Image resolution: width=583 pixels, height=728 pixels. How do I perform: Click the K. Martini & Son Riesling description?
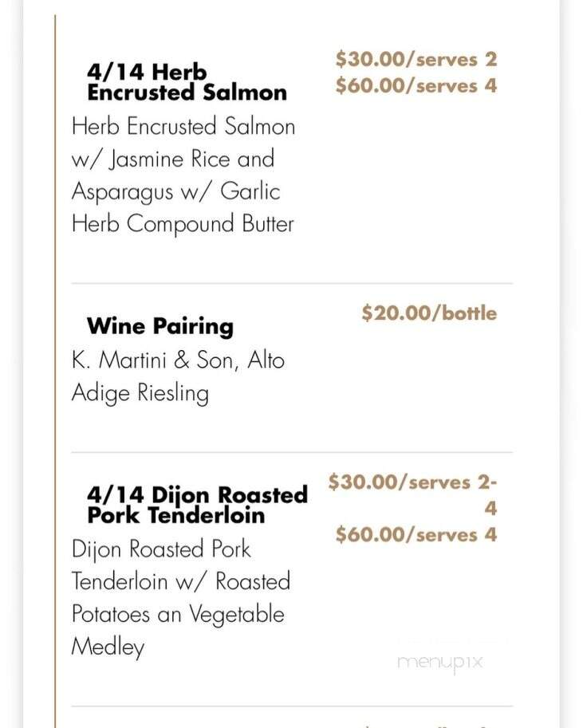coord(178,376)
